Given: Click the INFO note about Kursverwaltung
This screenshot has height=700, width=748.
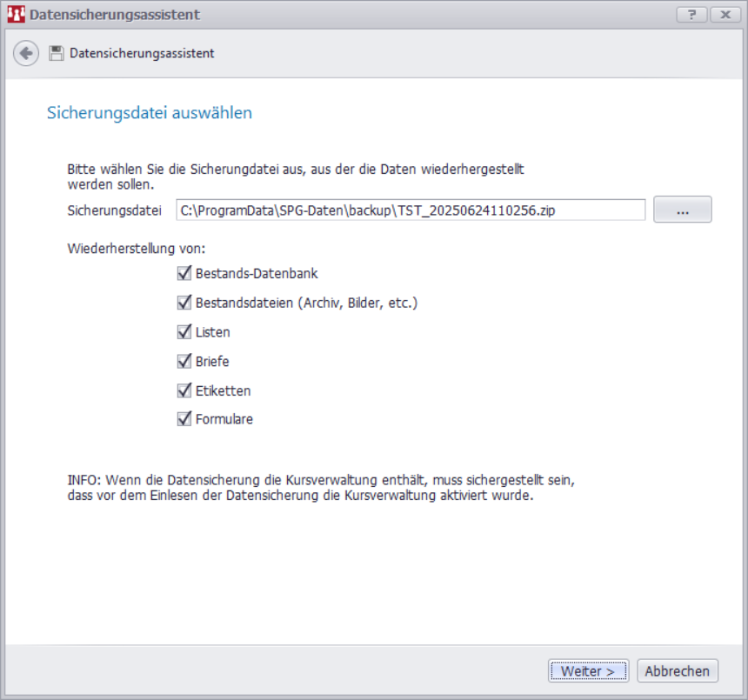Looking at the screenshot, I should click(321, 489).
